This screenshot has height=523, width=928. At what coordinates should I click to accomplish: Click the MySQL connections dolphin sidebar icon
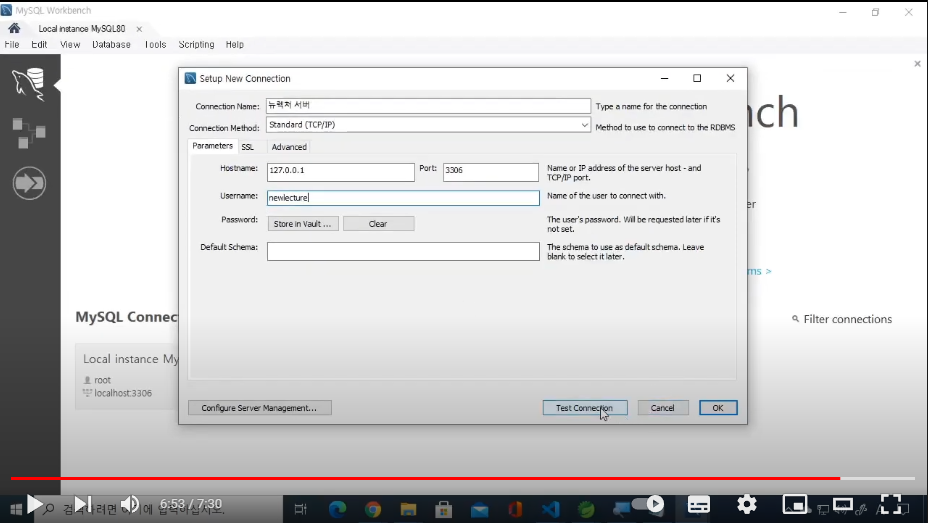pyautogui.click(x=29, y=84)
